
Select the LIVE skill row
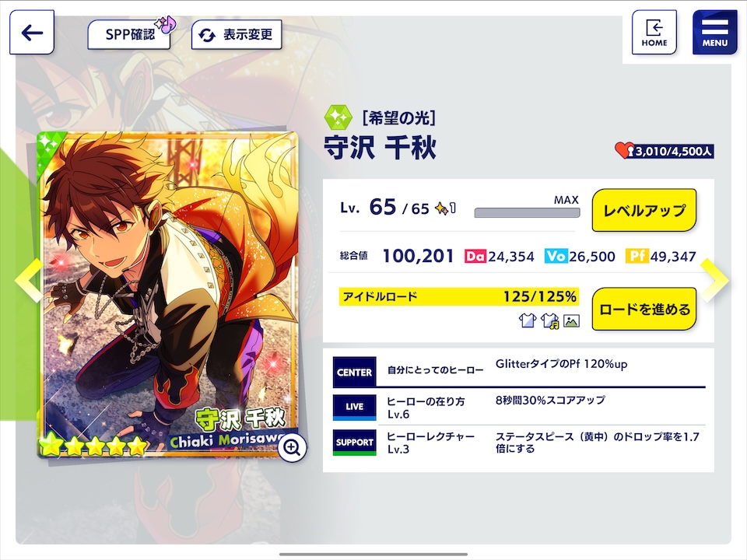pyautogui.click(x=519, y=407)
